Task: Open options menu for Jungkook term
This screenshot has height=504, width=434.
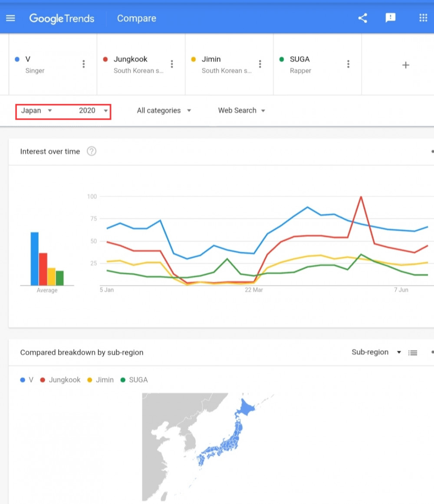Action: (x=172, y=64)
